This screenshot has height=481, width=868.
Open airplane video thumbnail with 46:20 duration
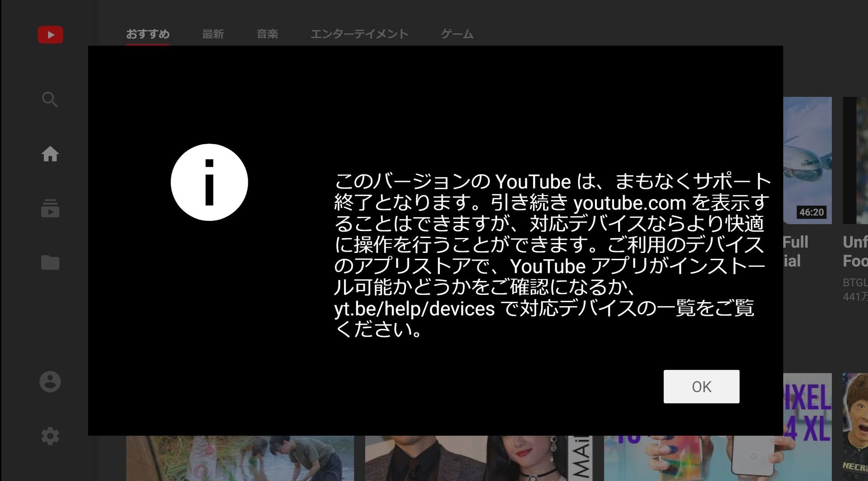(807, 160)
